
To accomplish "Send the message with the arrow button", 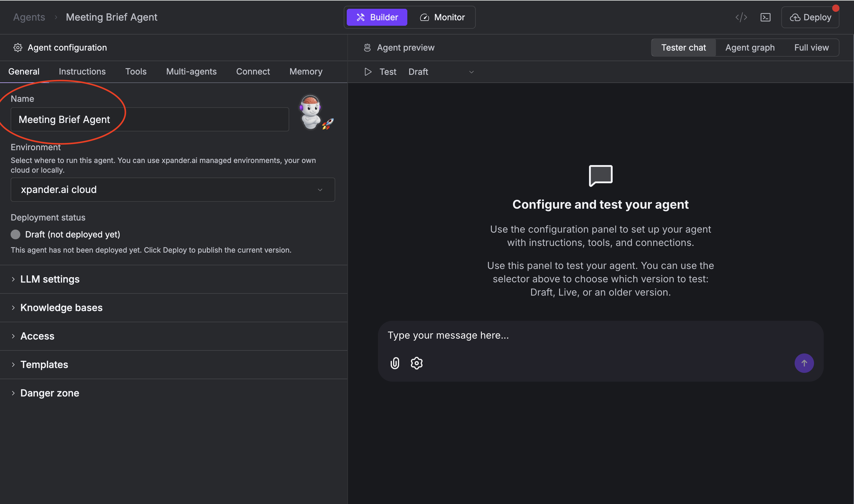I will (804, 363).
